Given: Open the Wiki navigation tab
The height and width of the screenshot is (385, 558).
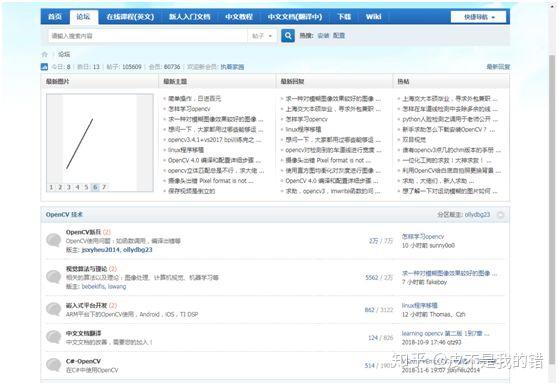Looking at the screenshot, I should 373,17.
